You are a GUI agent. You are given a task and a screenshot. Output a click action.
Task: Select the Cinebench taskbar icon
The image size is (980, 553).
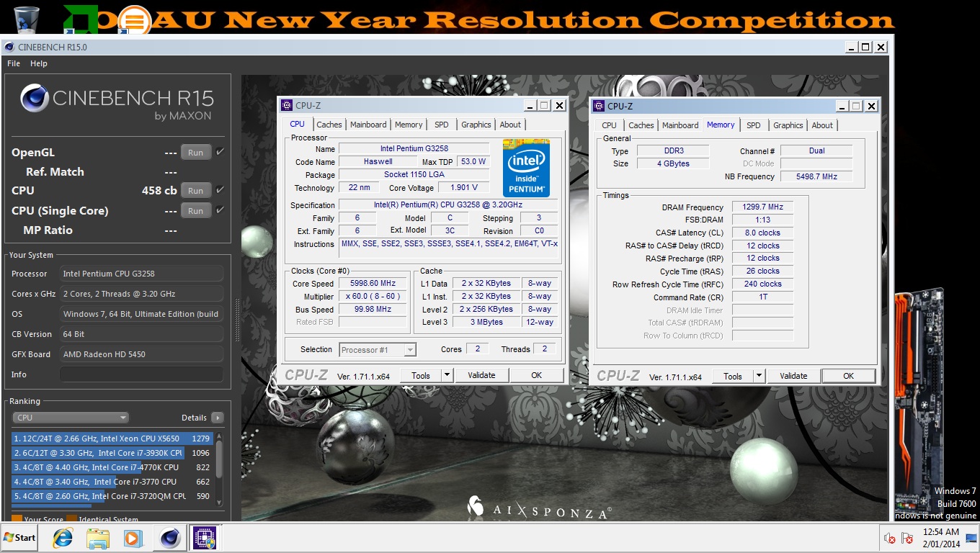[170, 538]
